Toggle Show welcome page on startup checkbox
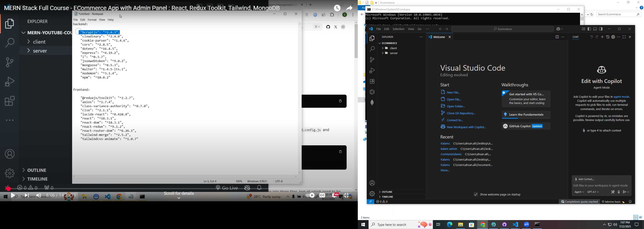Image resolution: width=644 pixels, height=229 pixels. (475, 195)
